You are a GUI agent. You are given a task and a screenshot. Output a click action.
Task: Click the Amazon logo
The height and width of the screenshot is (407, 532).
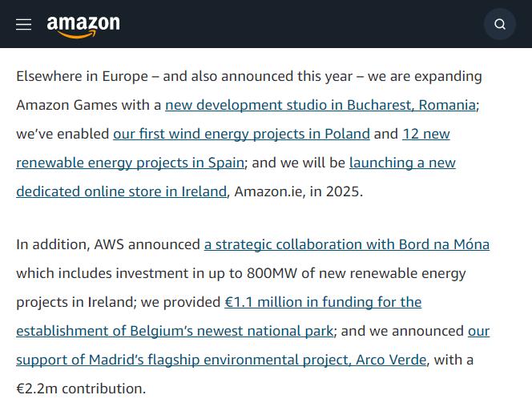point(83,26)
